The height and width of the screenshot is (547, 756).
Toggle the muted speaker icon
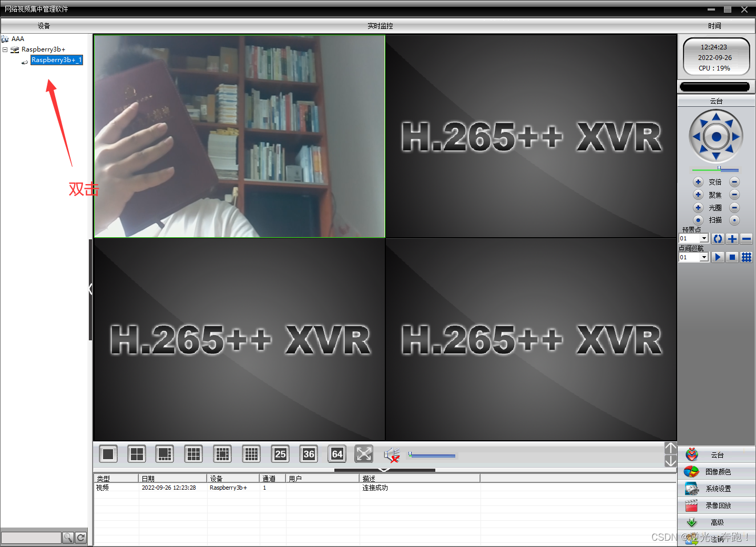point(392,455)
